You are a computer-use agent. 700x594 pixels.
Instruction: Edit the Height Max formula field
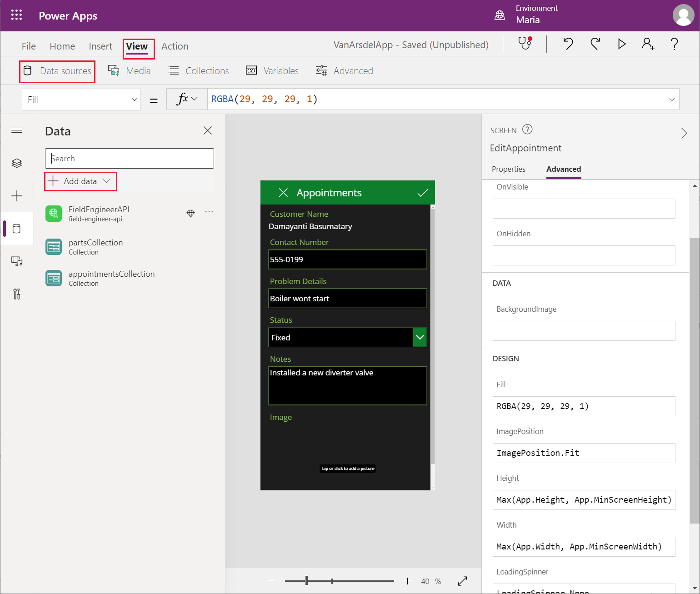pos(584,500)
